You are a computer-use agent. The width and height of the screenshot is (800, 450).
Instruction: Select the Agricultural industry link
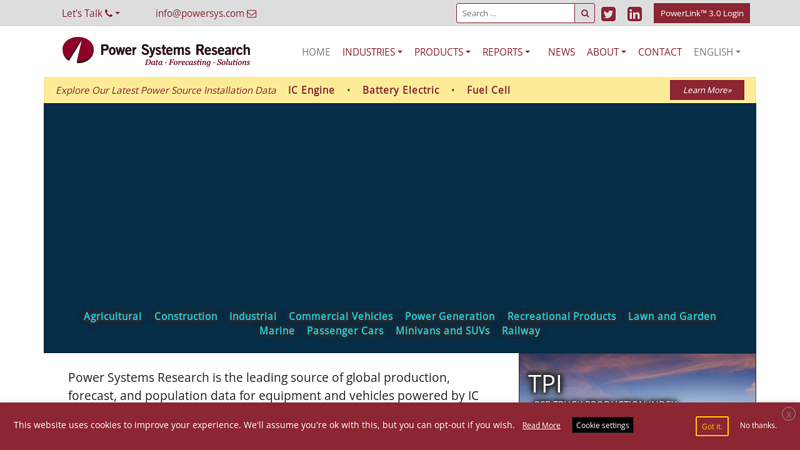click(112, 316)
